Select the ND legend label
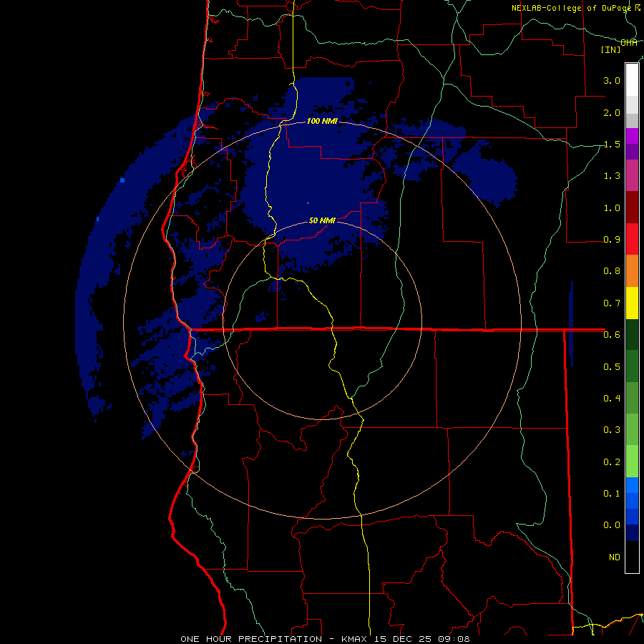This screenshot has height=644, width=644. [x=615, y=557]
